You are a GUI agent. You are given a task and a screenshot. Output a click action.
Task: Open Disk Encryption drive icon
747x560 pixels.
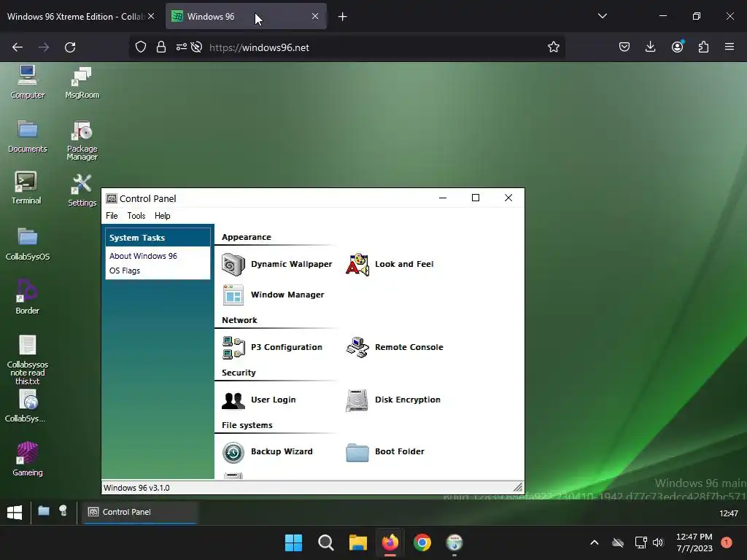[x=357, y=400]
